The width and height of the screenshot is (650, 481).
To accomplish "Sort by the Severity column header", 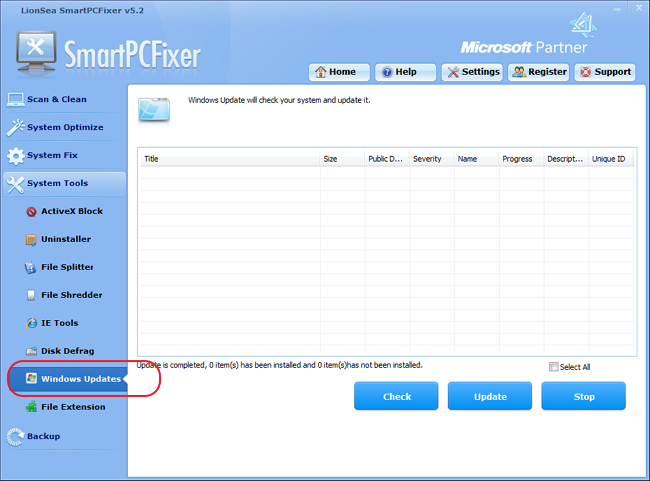I will coord(432,159).
